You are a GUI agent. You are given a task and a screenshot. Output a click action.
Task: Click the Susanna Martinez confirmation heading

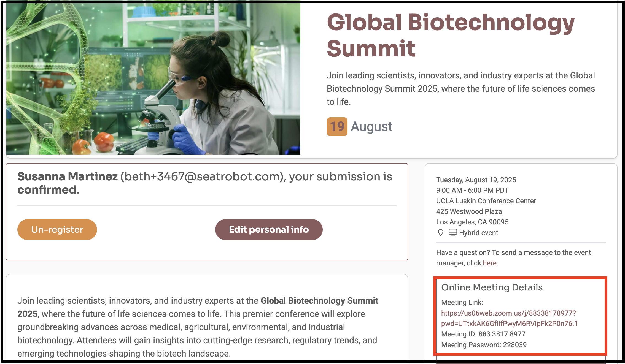tap(204, 183)
